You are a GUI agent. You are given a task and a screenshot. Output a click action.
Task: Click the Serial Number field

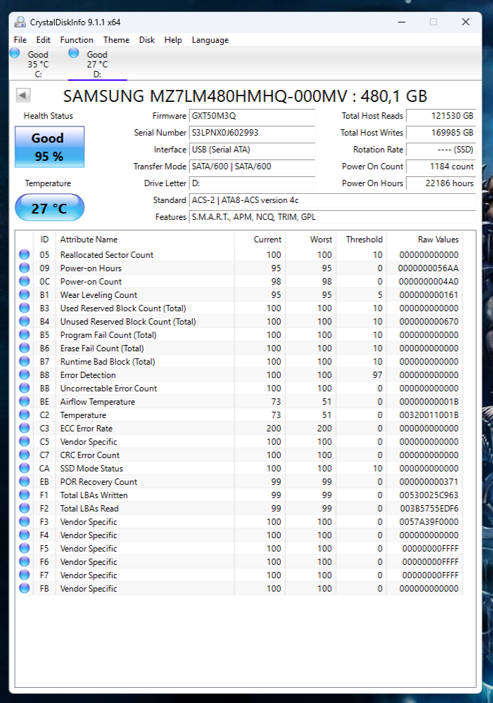[x=252, y=133]
